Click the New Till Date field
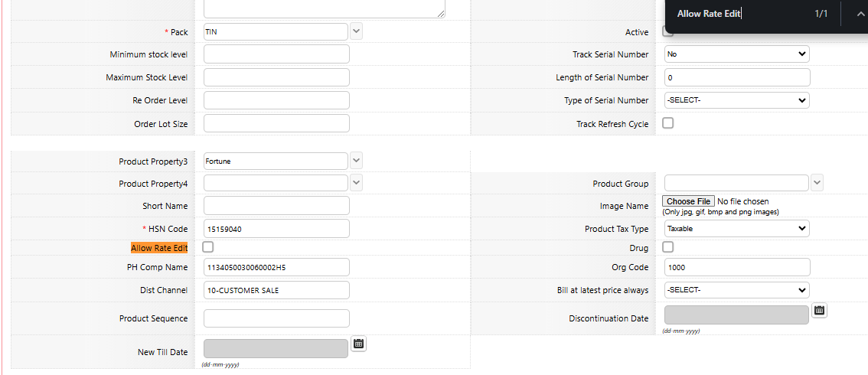 276,348
